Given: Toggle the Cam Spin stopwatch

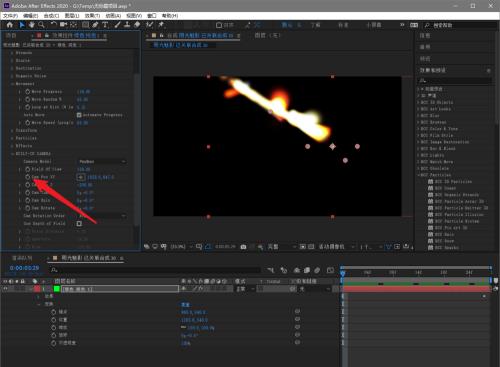Looking at the screenshot, I should tap(28, 200).
